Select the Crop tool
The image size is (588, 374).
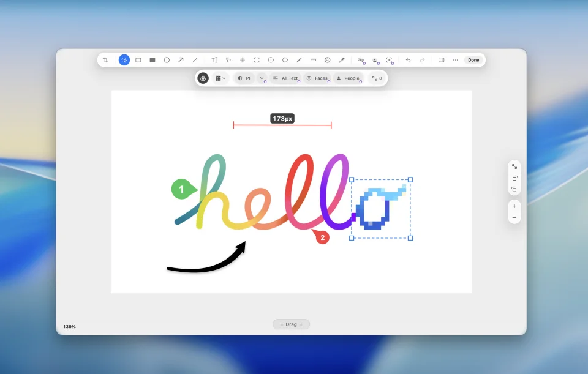click(x=105, y=60)
